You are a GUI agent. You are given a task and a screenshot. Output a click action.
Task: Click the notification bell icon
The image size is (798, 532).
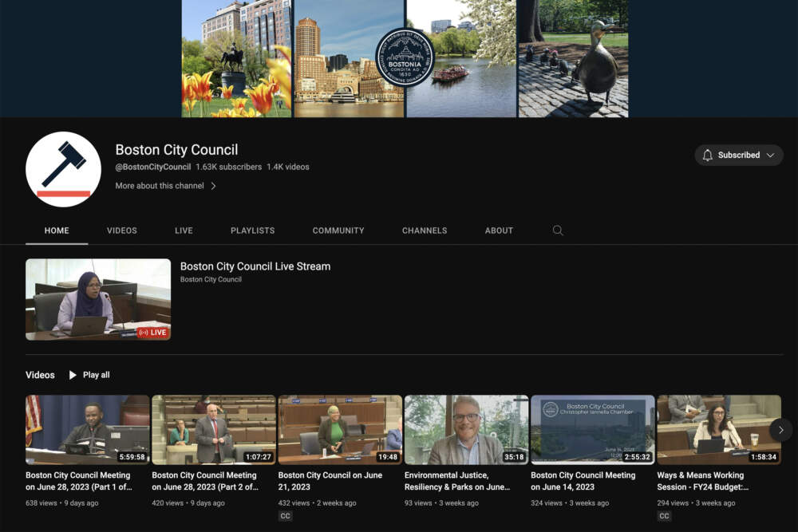coord(707,155)
